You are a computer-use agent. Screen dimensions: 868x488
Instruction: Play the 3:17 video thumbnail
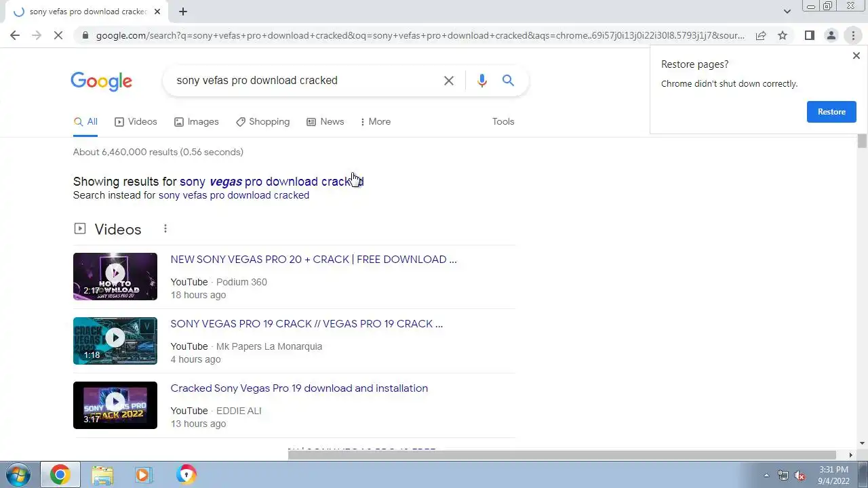point(115,405)
